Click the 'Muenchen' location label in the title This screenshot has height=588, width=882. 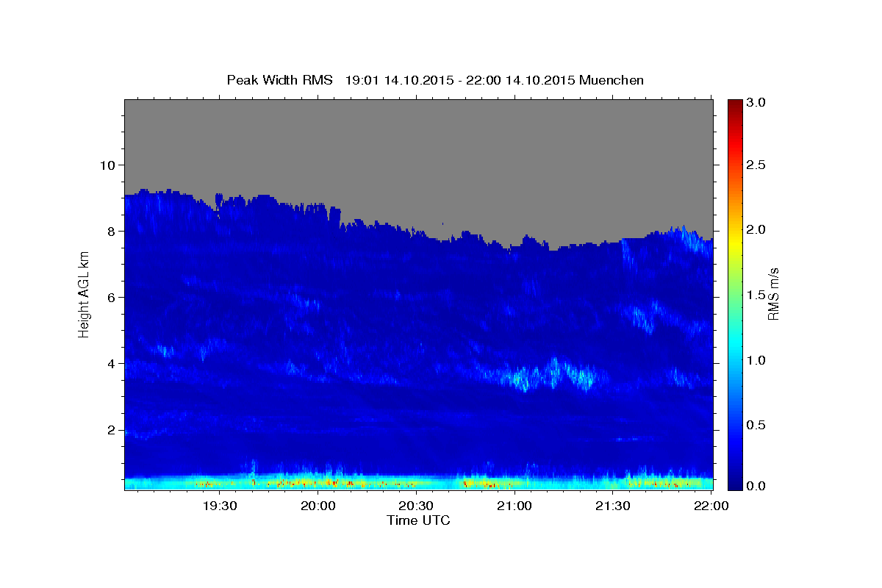(x=612, y=80)
